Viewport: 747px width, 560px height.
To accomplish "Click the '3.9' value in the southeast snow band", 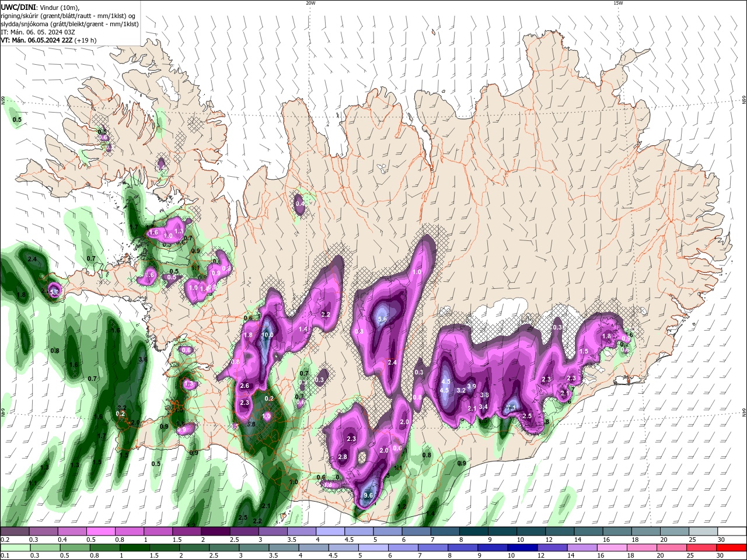I will click(472, 386).
